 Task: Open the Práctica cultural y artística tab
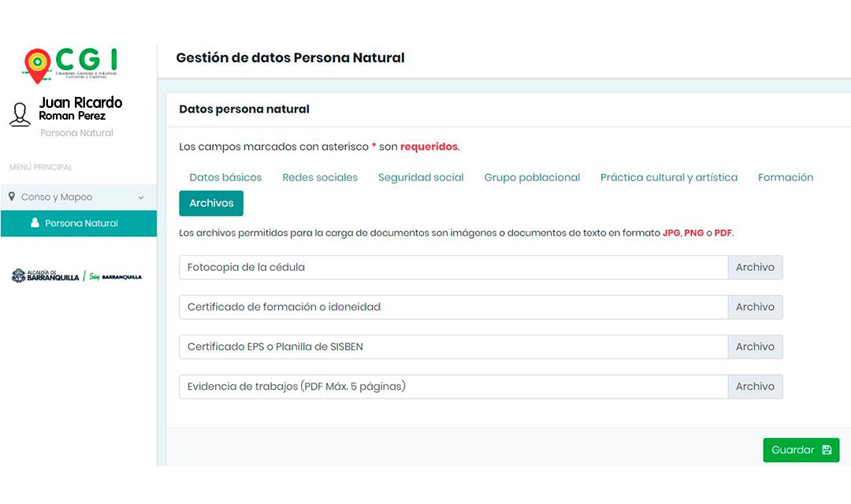(x=669, y=177)
